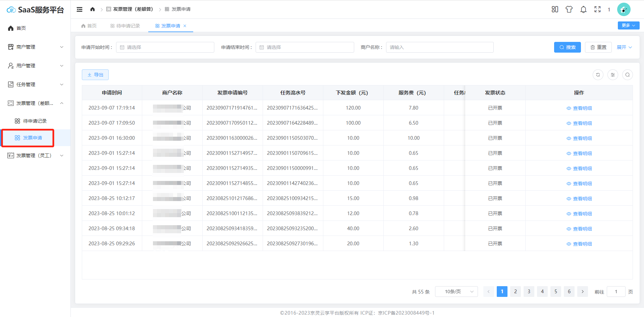
Task: Go to pagination page 4
Action: pyautogui.click(x=542, y=292)
